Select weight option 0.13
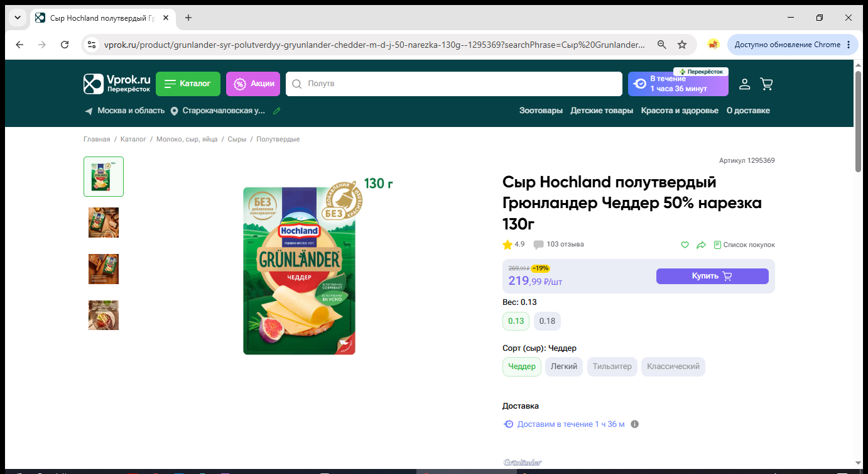 click(x=516, y=321)
